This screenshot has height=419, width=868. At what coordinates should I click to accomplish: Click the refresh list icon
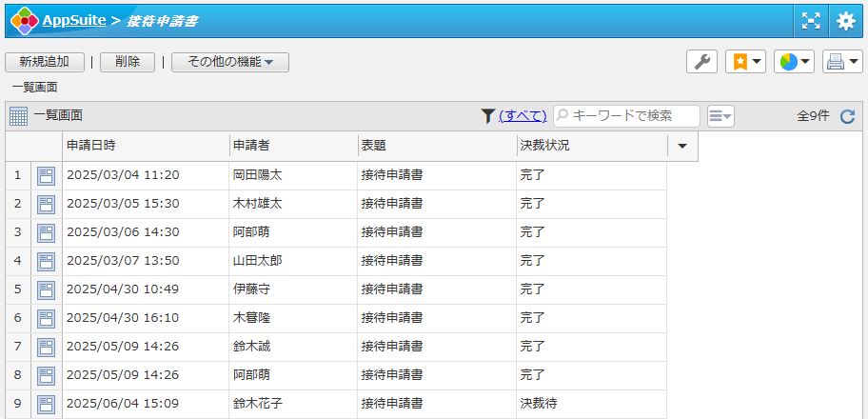click(847, 116)
